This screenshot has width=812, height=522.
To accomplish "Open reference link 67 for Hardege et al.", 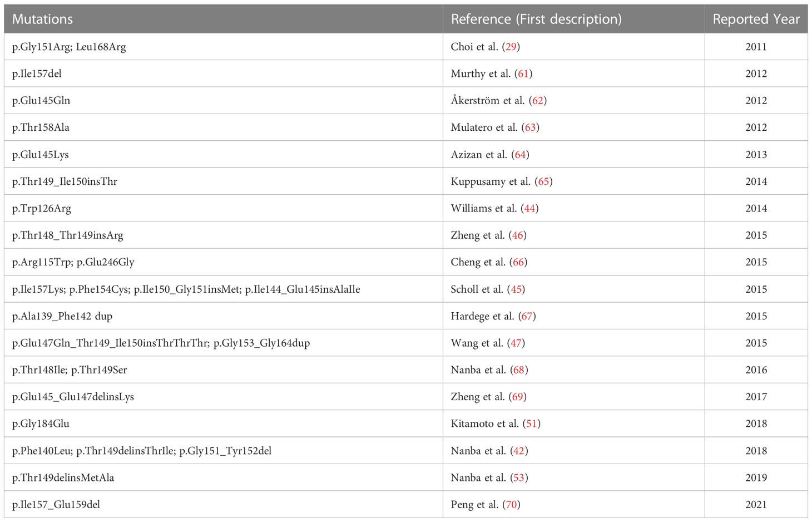I will [x=527, y=316].
